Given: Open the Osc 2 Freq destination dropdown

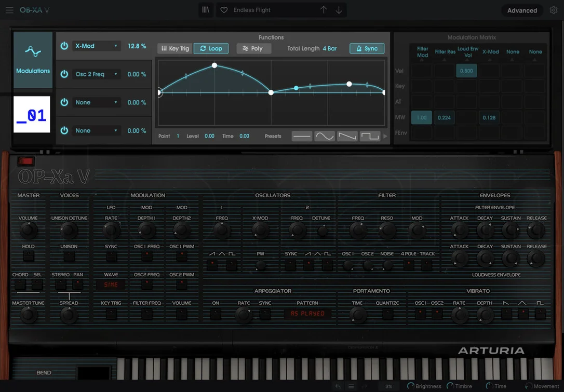Looking at the screenshot, I should click(96, 74).
